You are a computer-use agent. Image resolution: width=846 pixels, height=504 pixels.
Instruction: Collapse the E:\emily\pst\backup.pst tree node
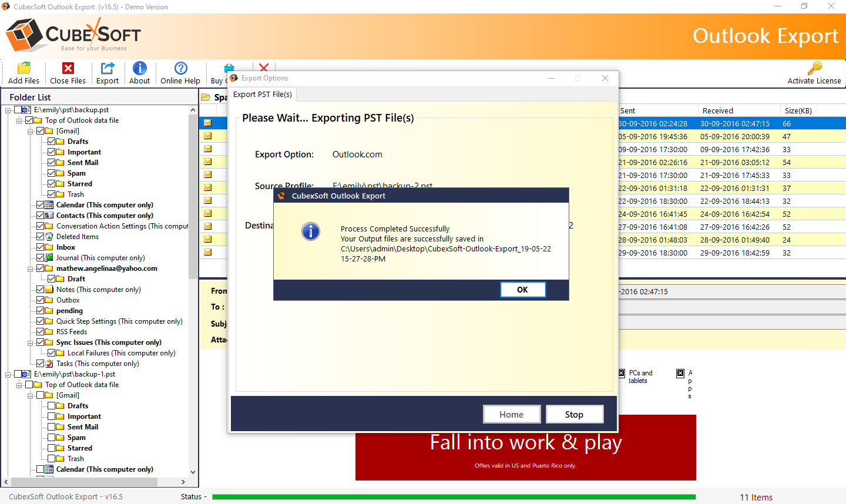tap(8, 110)
